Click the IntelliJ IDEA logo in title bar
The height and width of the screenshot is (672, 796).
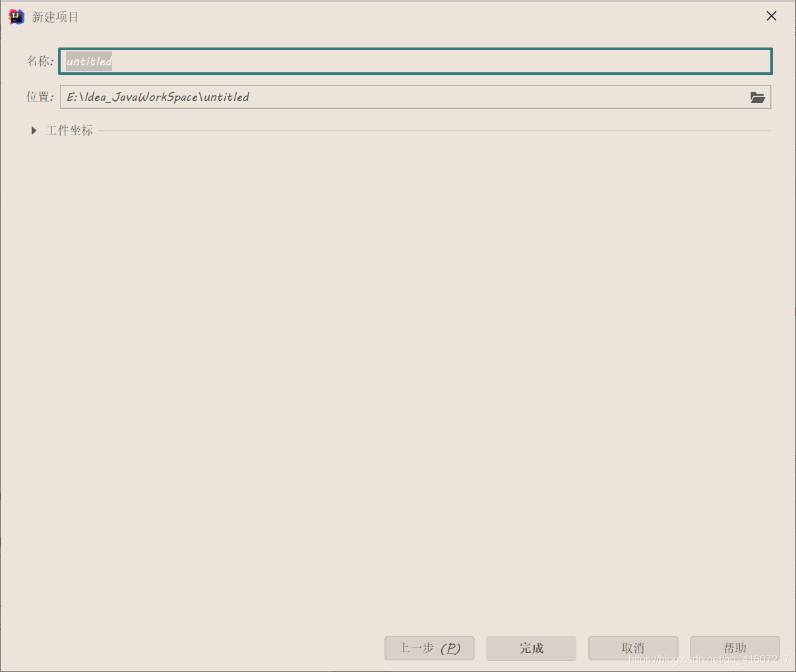tap(15, 16)
